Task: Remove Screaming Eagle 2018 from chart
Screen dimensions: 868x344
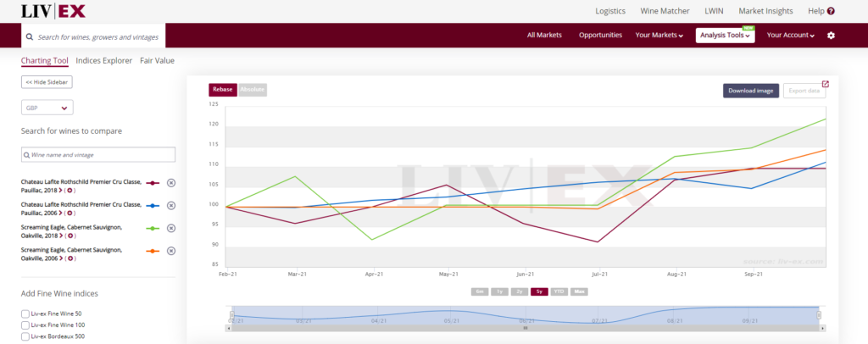Action: (x=171, y=229)
